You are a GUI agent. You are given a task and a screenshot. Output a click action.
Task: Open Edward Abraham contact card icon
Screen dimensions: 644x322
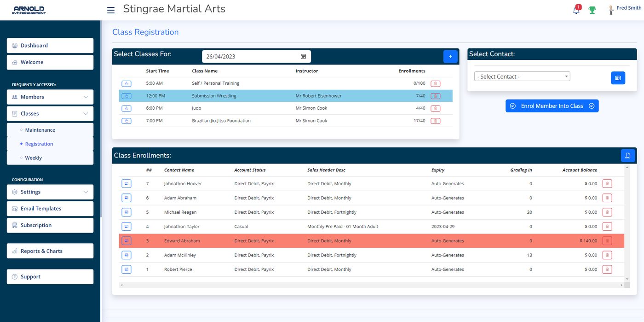126,240
